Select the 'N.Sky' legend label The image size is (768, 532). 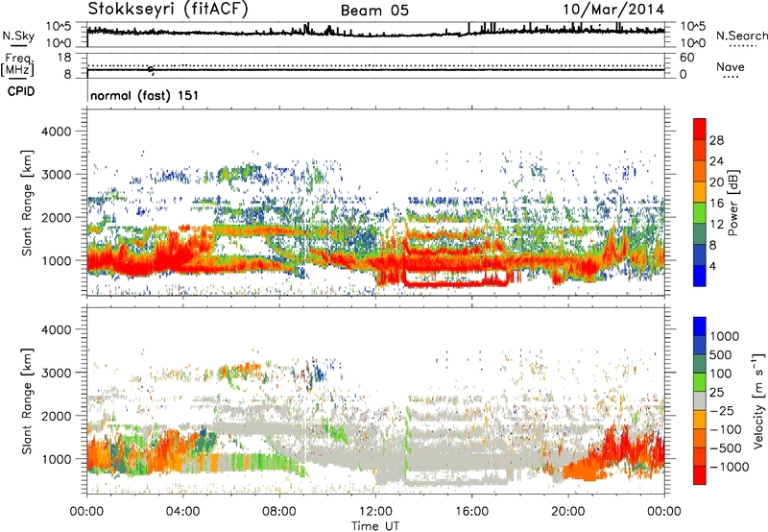point(18,36)
